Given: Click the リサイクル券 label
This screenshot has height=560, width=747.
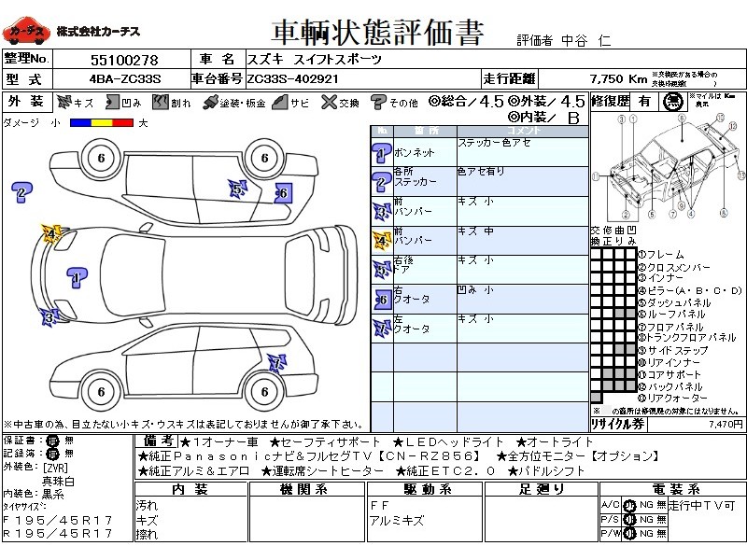Looking at the screenshot, I should click(x=619, y=424).
